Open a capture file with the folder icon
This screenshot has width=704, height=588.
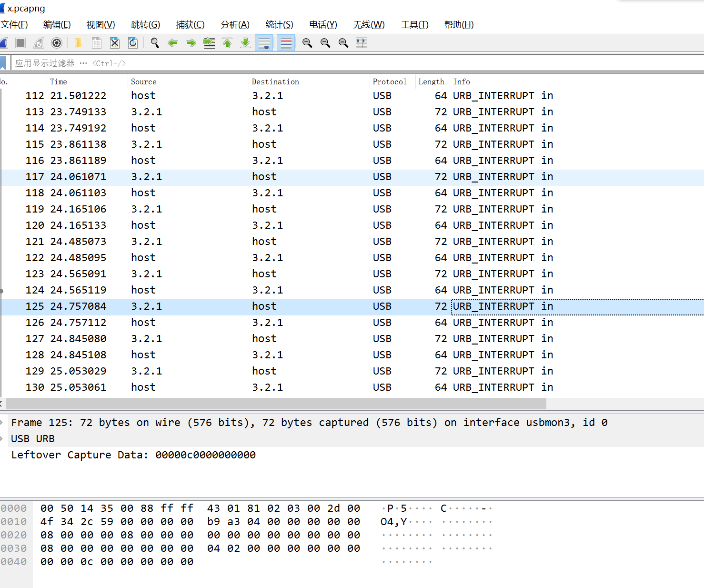[x=78, y=43]
